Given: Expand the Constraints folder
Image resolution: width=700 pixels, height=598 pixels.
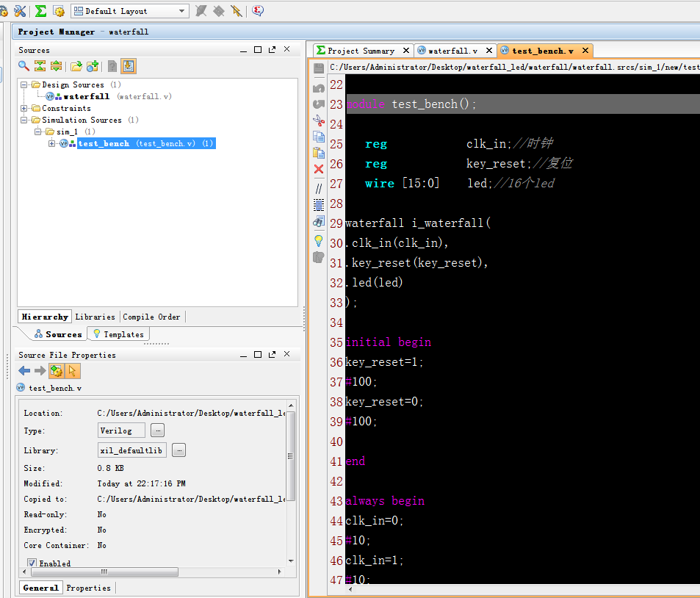Looking at the screenshot, I should (25, 108).
